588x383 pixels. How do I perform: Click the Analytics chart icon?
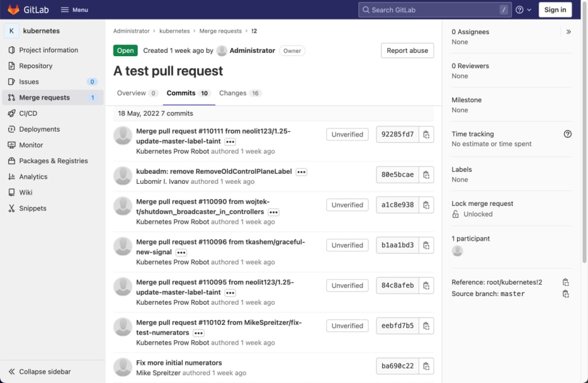point(11,176)
